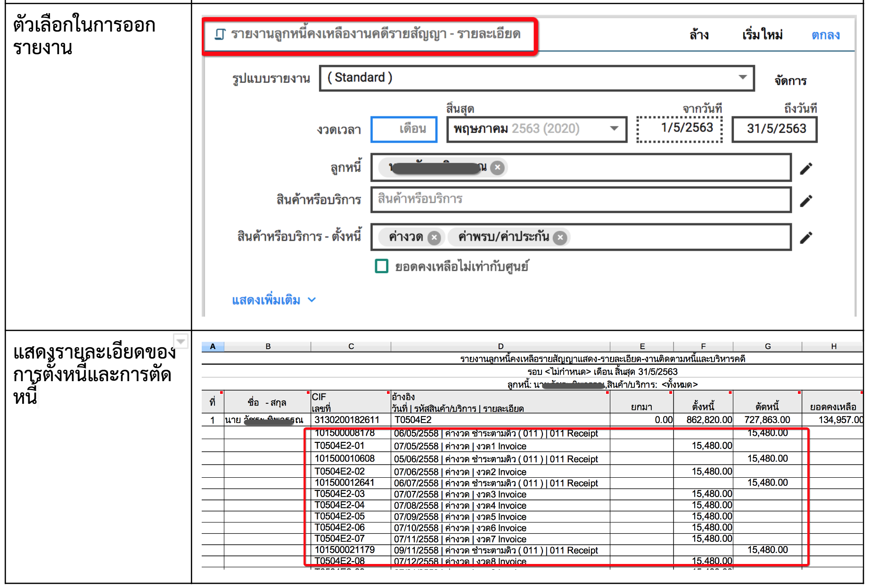Click receipt number 101500021179
The height and width of the screenshot is (588, 870).
point(345,550)
